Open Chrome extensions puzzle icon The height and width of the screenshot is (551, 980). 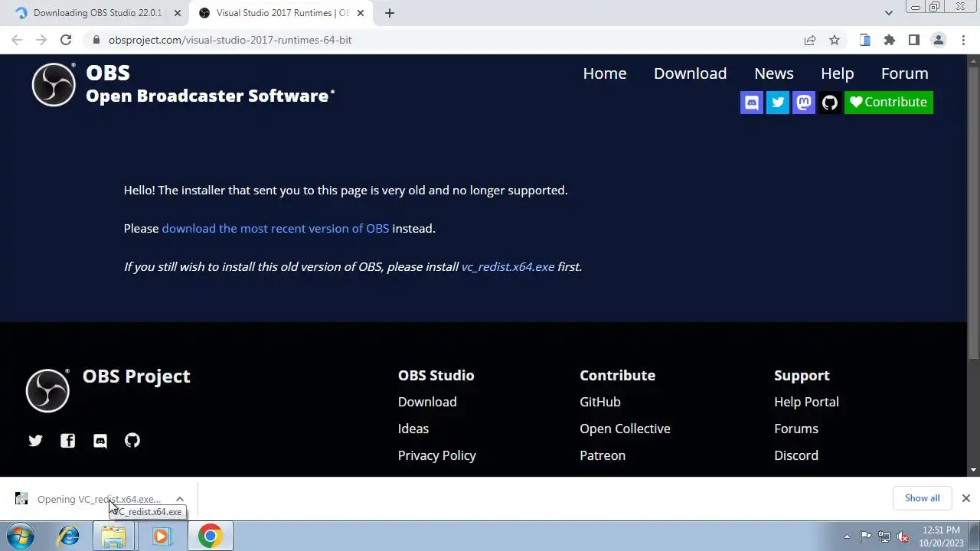(890, 40)
